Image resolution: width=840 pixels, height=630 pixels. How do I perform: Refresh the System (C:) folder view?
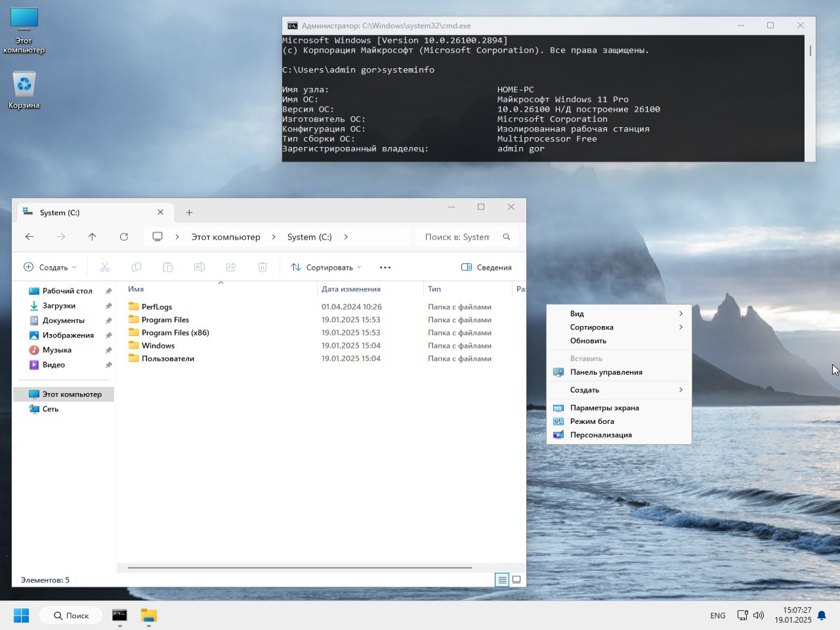[124, 237]
